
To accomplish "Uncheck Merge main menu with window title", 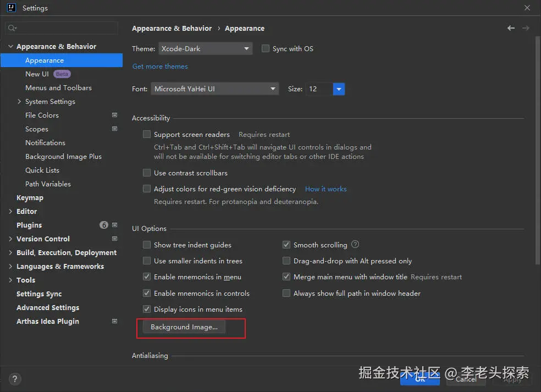I will click(286, 277).
